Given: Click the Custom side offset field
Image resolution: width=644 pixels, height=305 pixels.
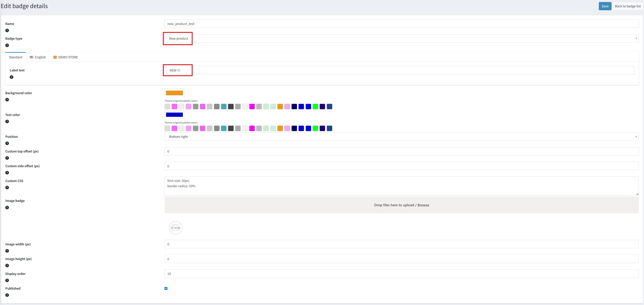Looking at the screenshot, I should (x=401, y=166).
